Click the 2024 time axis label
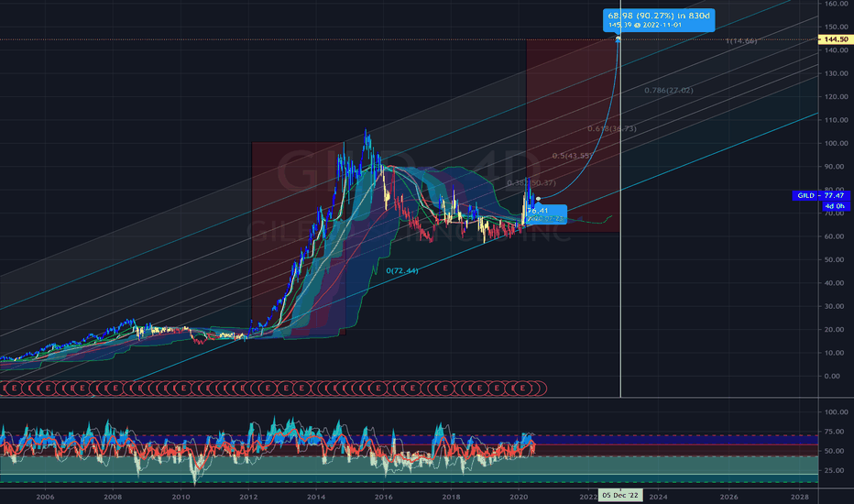 [658, 497]
